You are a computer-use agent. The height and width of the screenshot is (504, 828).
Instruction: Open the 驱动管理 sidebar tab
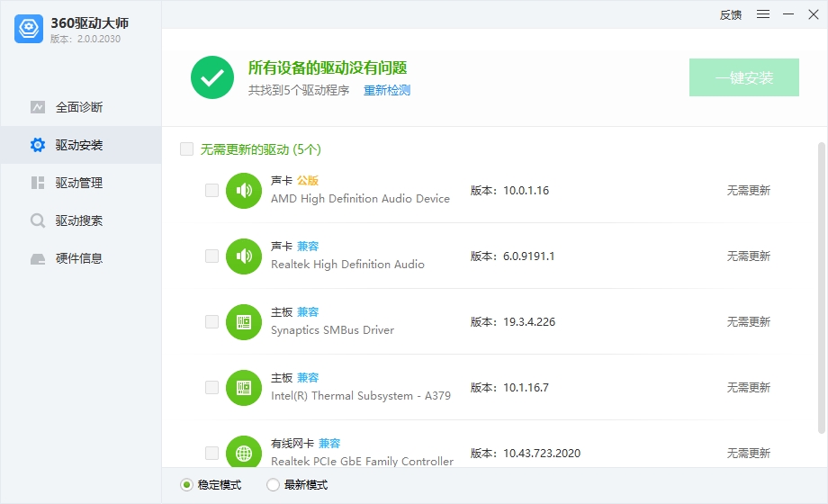pos(81,183)
